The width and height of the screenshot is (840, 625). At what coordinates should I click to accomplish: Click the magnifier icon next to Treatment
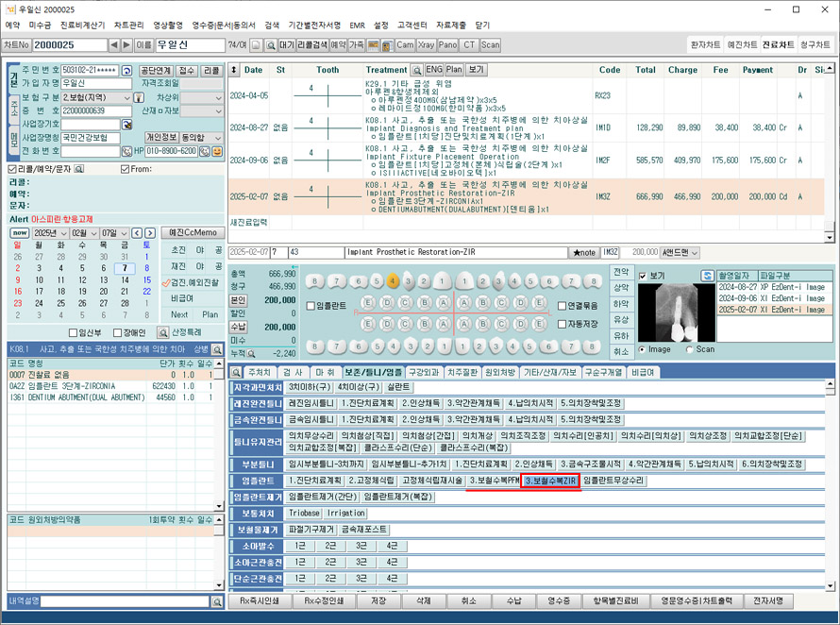click(416, 70)
